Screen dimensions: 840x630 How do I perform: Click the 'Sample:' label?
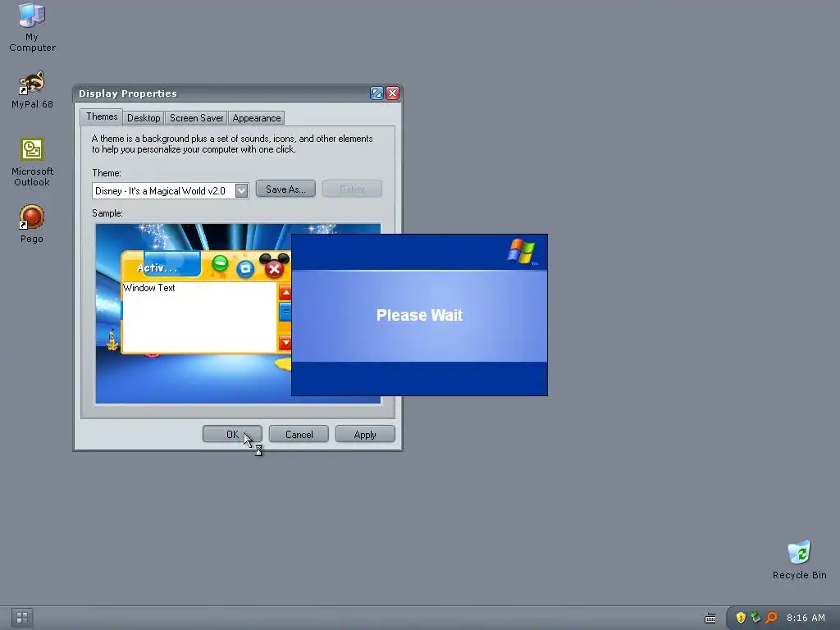107,213
